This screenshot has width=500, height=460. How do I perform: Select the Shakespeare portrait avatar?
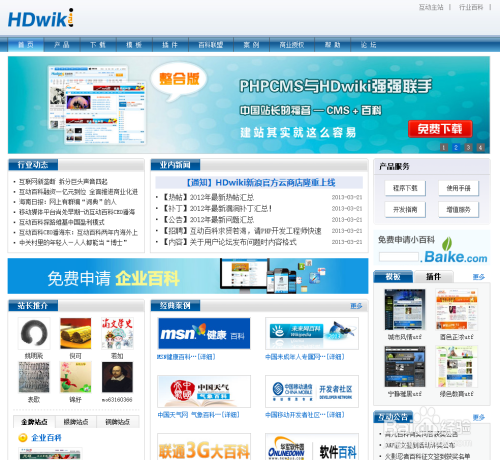[x=117, y=377]
